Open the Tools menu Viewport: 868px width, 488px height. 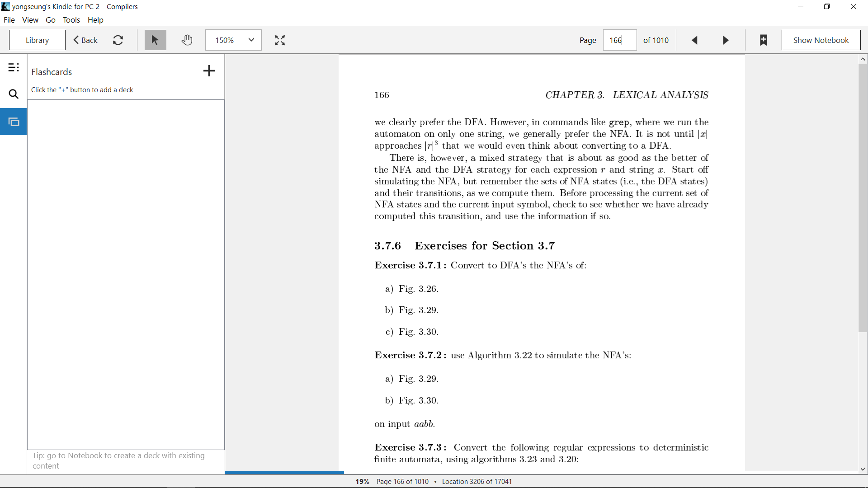click(x=71, y=20)
